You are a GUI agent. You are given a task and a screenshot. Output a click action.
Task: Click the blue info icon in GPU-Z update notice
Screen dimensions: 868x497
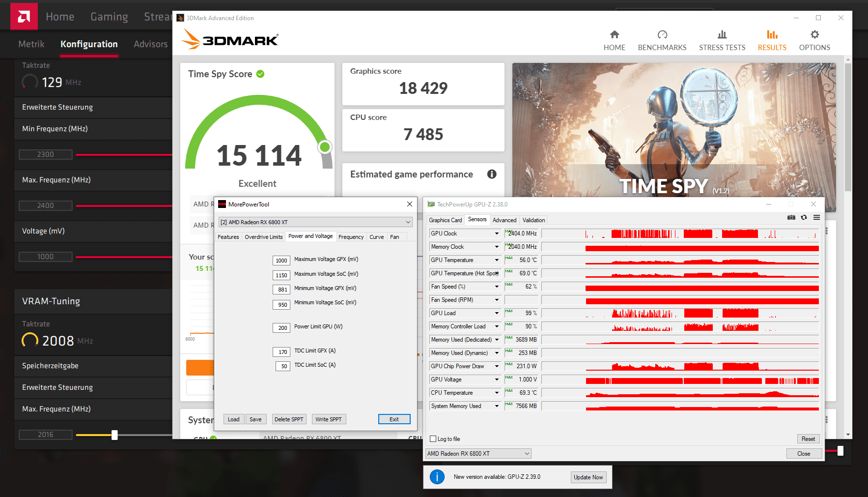437,477
